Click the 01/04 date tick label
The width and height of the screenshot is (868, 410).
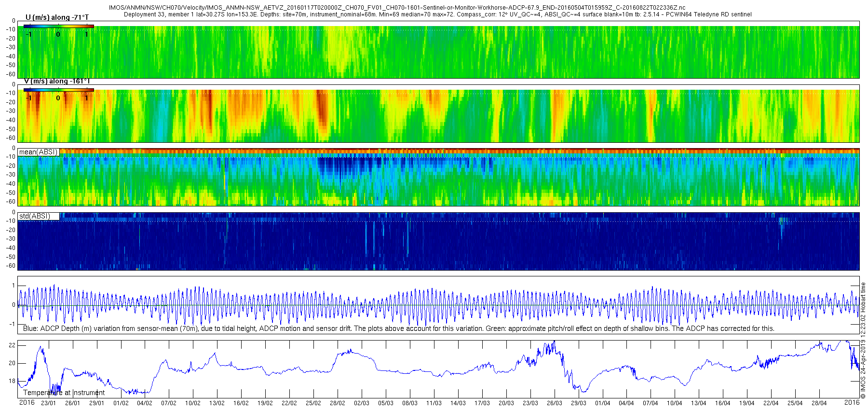603,403
